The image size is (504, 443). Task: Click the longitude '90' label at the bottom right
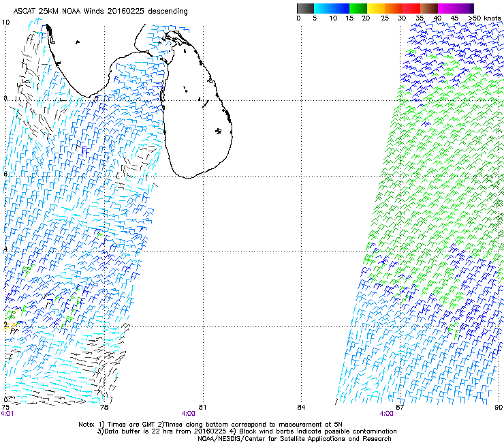499,408
